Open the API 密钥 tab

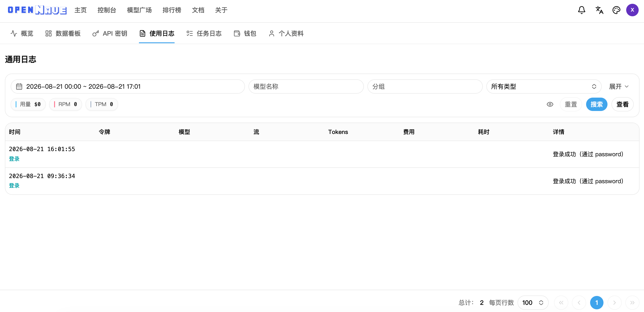coord(110,33)
